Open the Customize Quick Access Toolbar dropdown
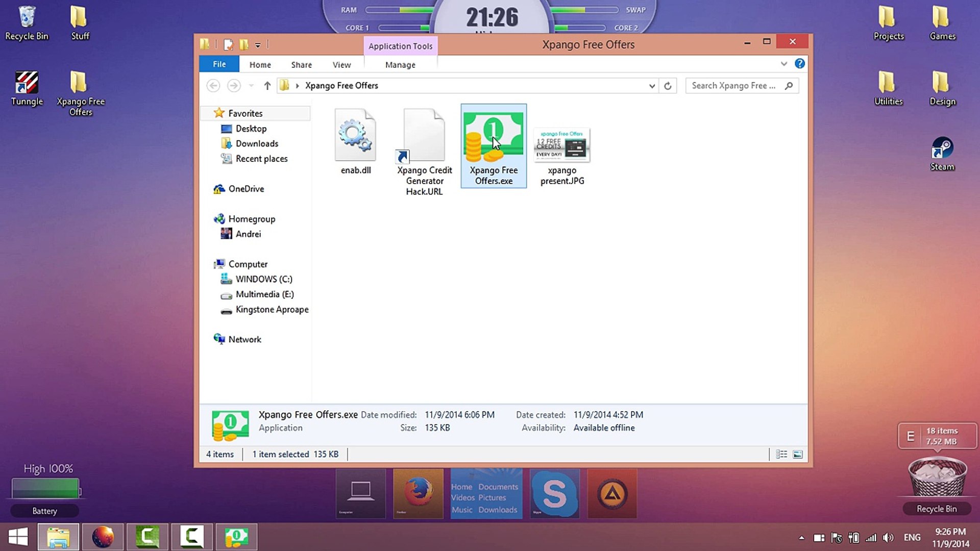 coord(258,45)
